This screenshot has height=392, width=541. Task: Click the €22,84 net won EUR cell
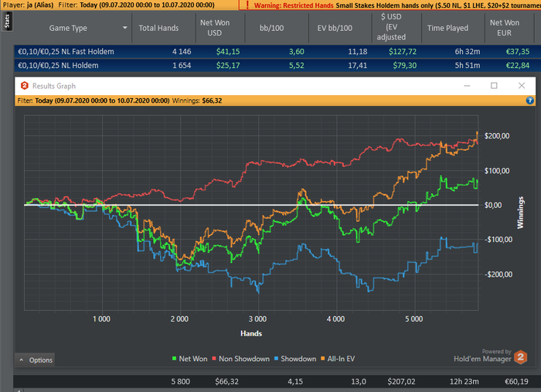tap(518, 65)
